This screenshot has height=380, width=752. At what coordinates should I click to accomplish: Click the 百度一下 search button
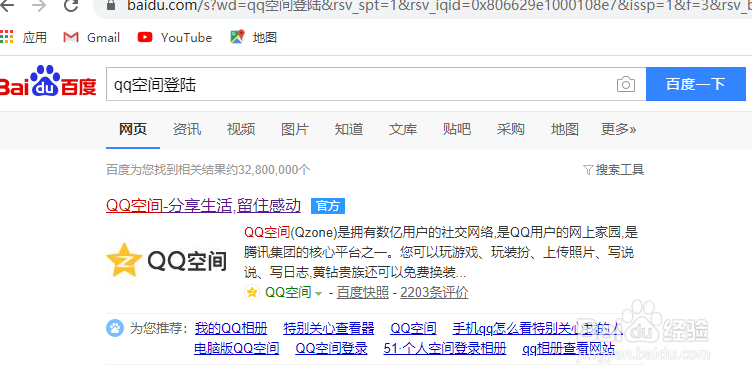pyautogui.click(x=695, y=84)
